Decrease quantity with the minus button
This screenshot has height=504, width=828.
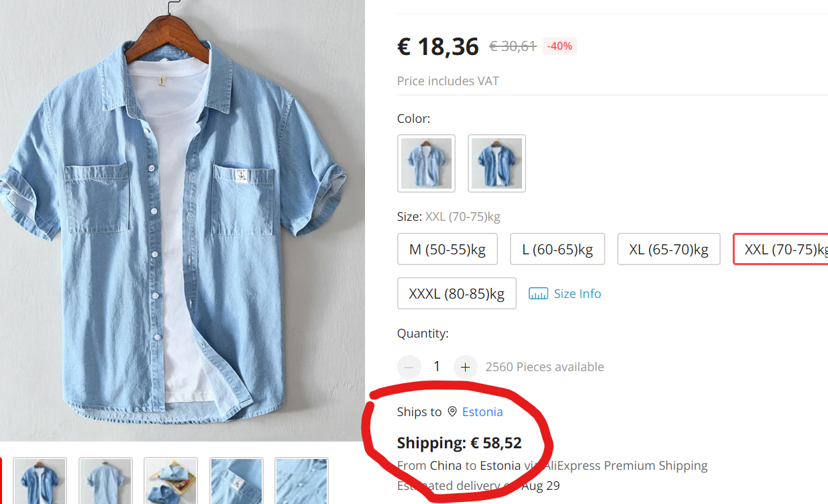point(409,366)
